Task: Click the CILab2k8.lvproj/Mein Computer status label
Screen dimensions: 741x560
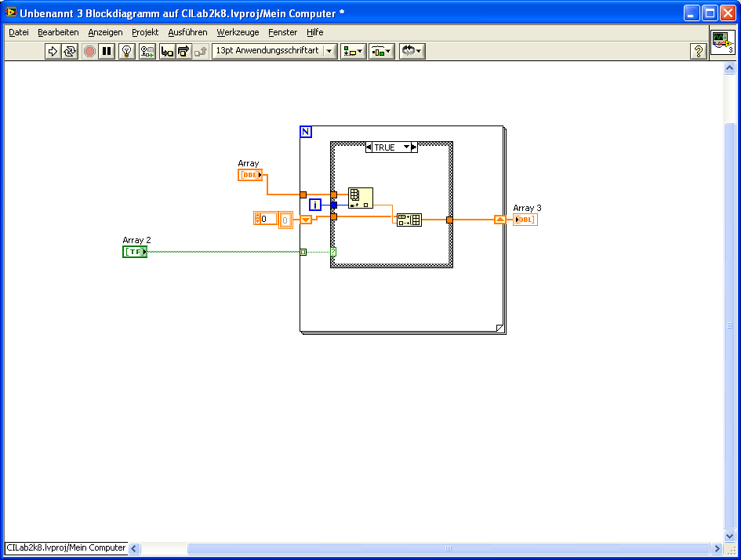Action: pos(66,547)
